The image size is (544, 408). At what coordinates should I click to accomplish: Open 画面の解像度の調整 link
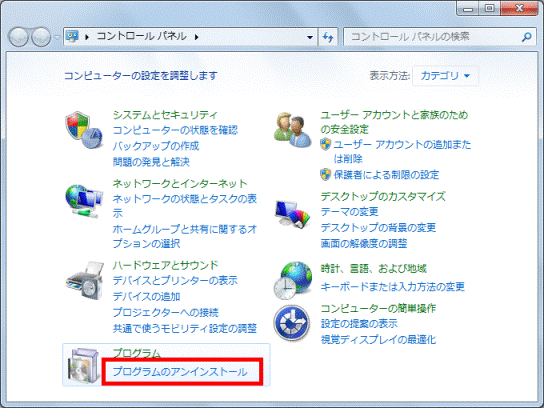tap(364, 244)
